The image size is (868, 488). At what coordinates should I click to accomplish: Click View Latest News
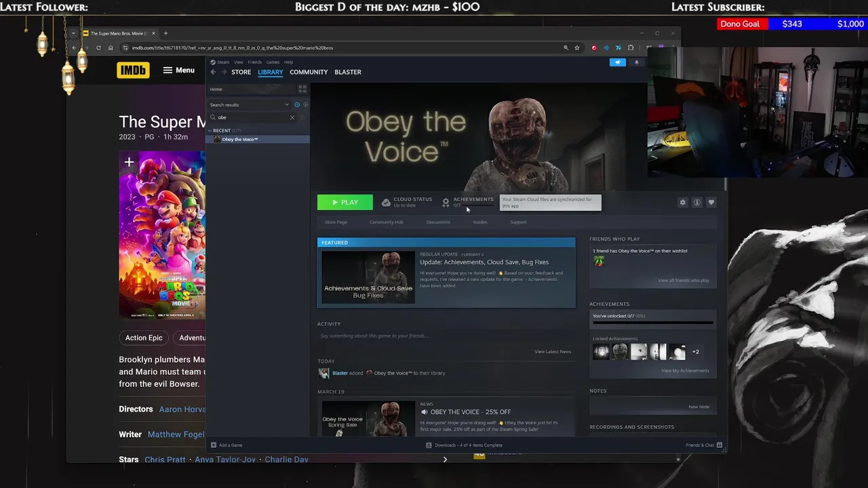[553, 352]
